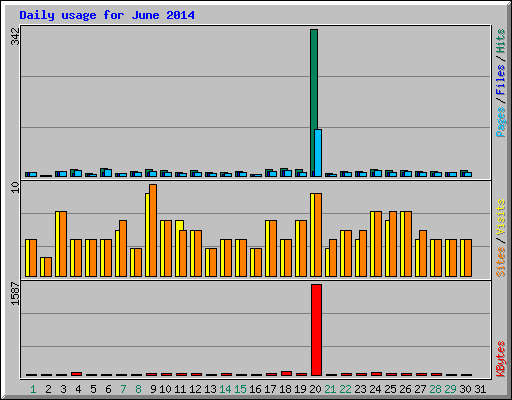The width and height of the screenshot is (512, 400).
Task: Click the 'Daily usage for June 2014' title
Action: click(x=107, y=15)
